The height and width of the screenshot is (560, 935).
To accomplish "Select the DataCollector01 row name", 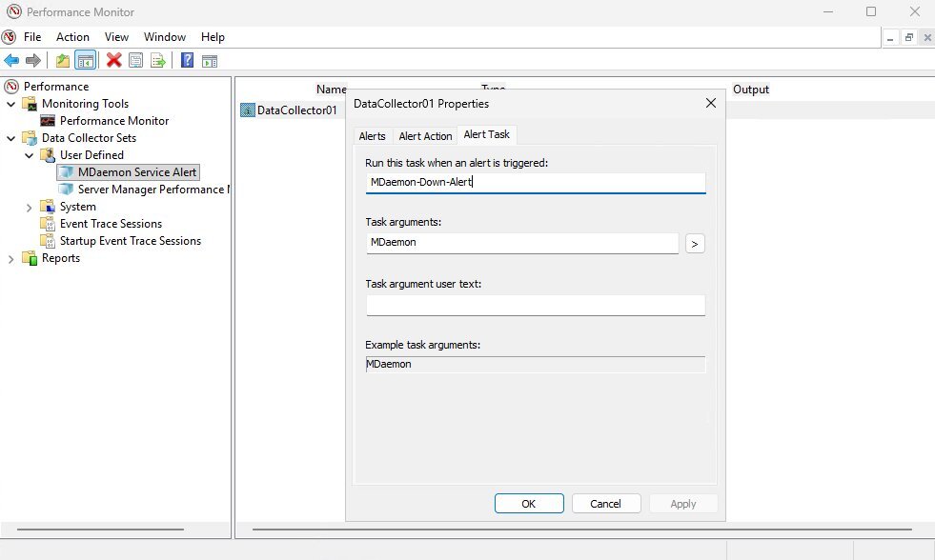I will 297,110.
